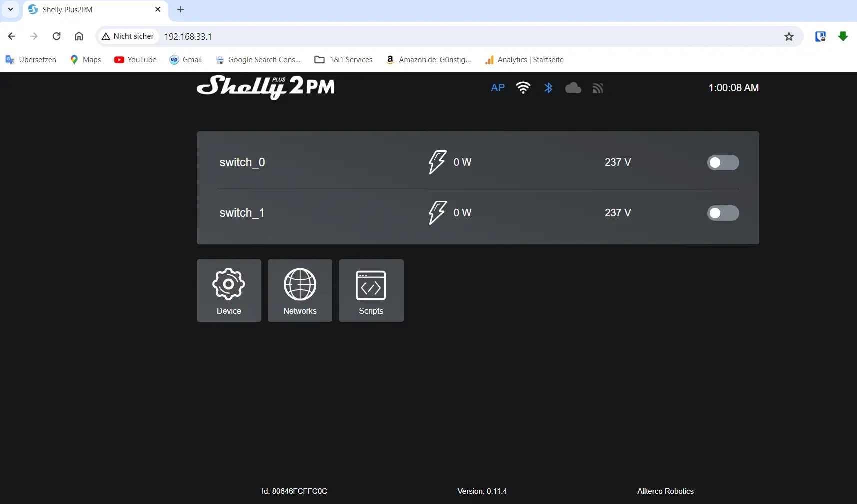Click the green download arrow icon
The width and height of the screenshot is (857, 504).
843,36
